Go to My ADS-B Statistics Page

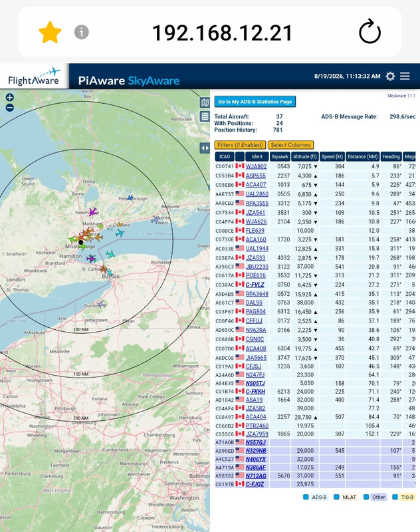(255, 102)
